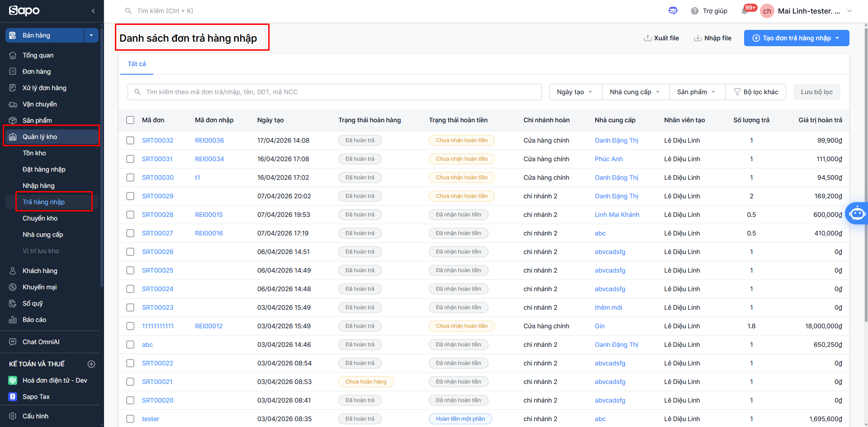Click the plus icon beside KẾ TOÁN VÀ THUẾ

pos(91,364)
